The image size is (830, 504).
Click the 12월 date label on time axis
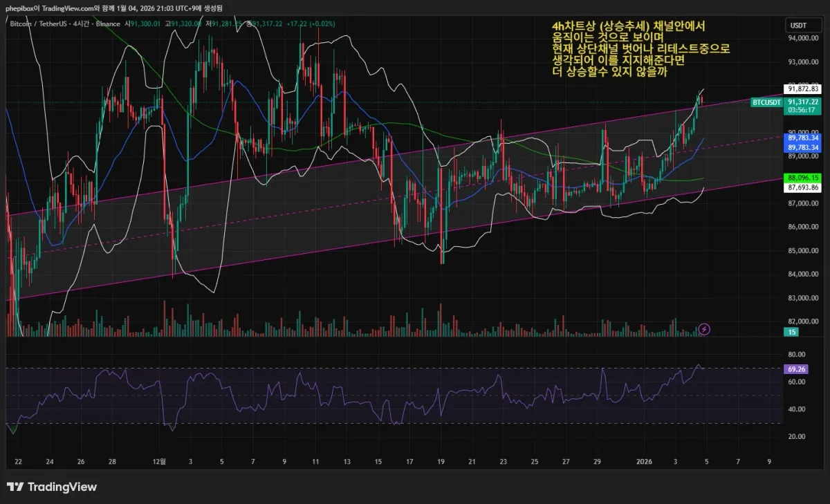159,460
